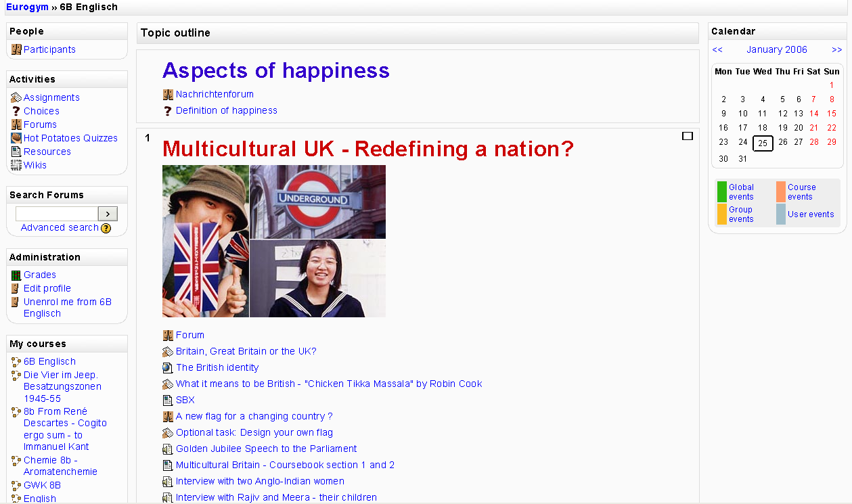Open the January 2006 calendar link

coord(777,49)
